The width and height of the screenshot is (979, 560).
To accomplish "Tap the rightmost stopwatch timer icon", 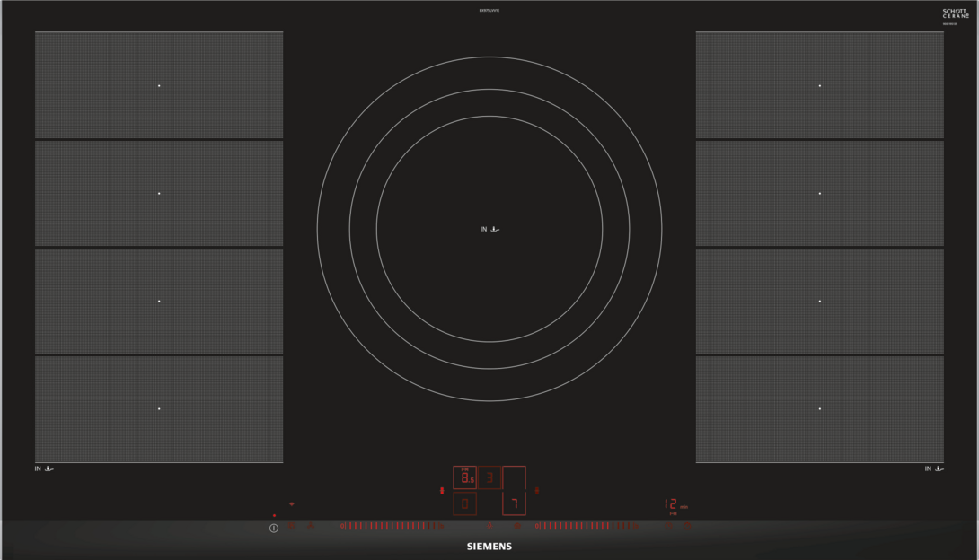I will [688, 526].
